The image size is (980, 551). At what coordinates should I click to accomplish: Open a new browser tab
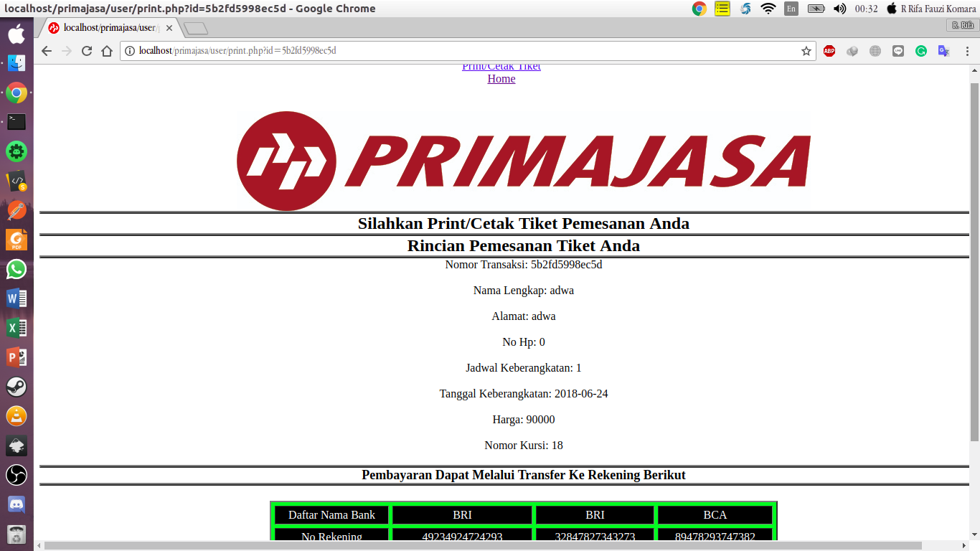(196, 29)
